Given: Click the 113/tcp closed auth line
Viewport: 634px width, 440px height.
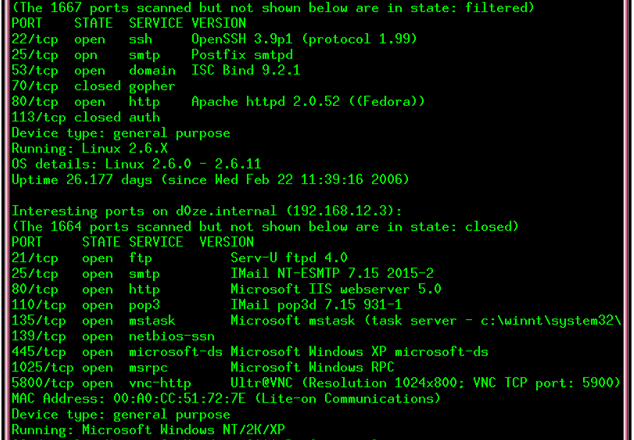Looking at the screenshot, I should coord(86,117).
